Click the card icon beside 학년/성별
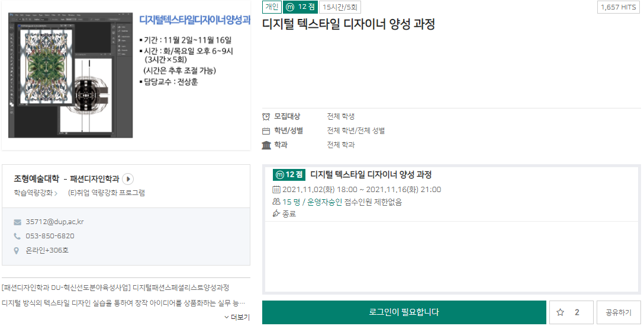The height and width of the screenshot is (329, 644). (x=266, y=131)
